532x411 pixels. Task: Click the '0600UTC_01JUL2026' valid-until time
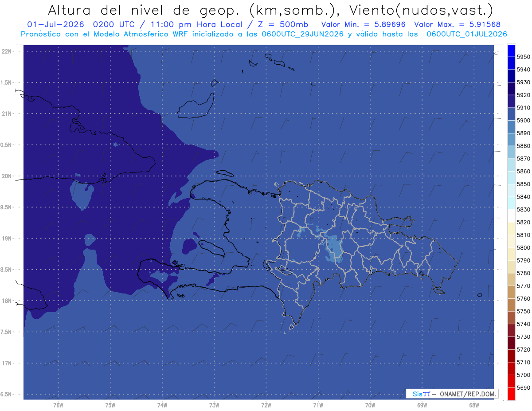(467, 34)
